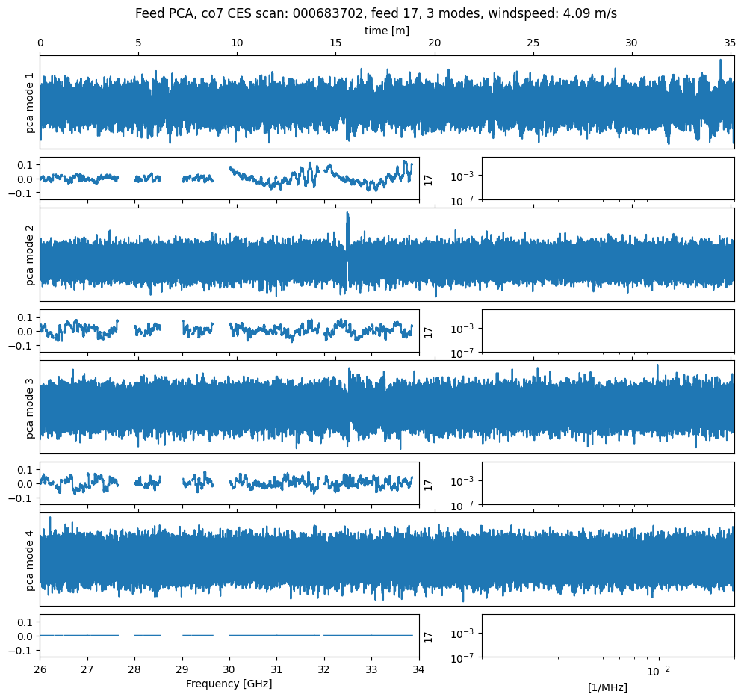
Task: Click the "pca mode 3" y-axis label
Action: click(x=31, y=407)
